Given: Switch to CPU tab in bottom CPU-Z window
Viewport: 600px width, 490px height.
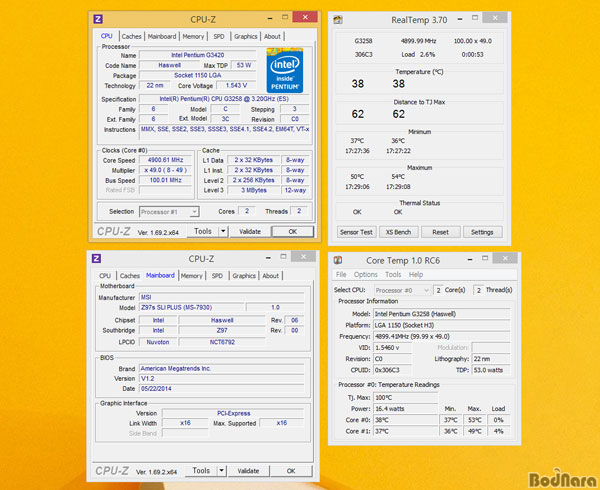Looking at the screenshot, I should 105,275.
